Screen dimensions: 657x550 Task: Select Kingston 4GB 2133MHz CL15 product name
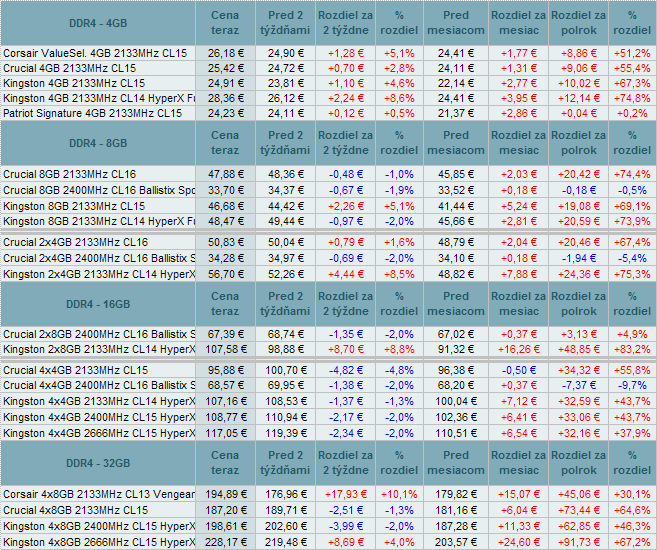[x=74, y=83]
